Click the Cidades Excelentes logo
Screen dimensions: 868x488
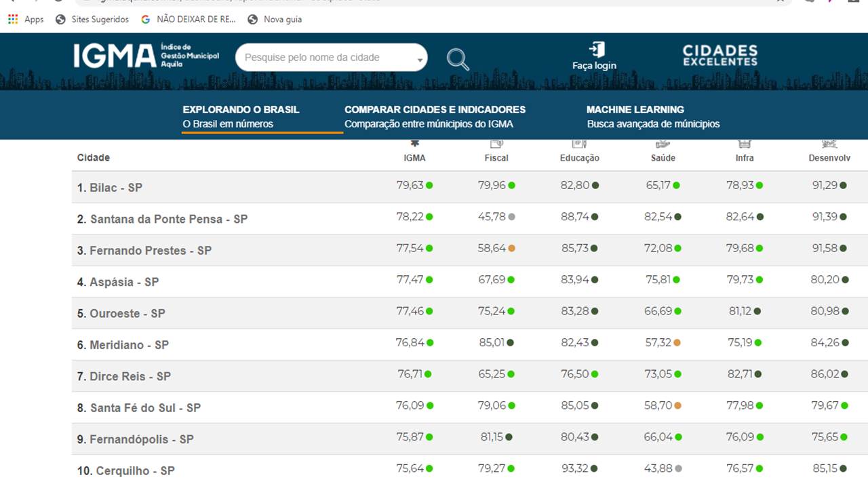pyautogui.click(x=719, y=56)
